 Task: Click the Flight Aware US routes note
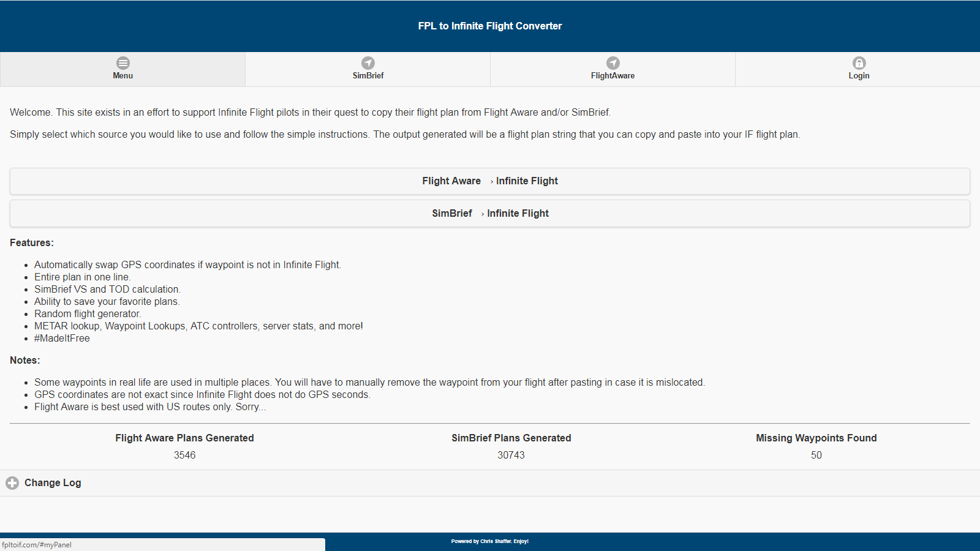click(150, 407)
